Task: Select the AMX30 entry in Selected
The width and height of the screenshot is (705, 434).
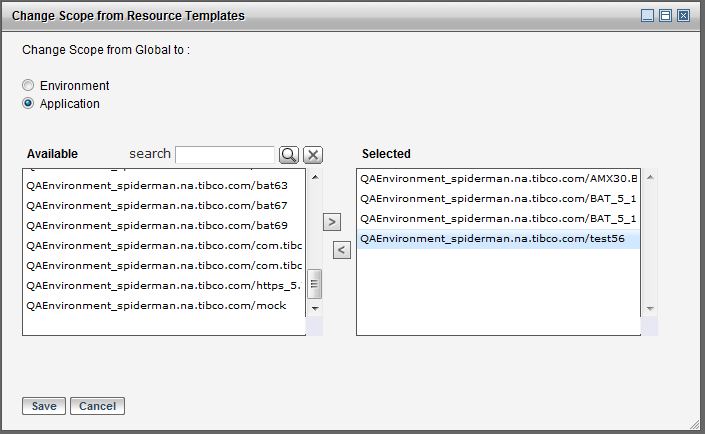Action: pos(498,178)
